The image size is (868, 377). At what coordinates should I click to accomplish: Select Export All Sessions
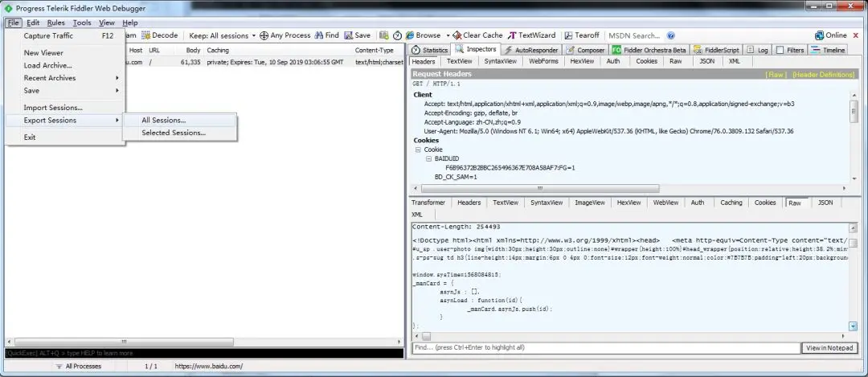[179, 120]
